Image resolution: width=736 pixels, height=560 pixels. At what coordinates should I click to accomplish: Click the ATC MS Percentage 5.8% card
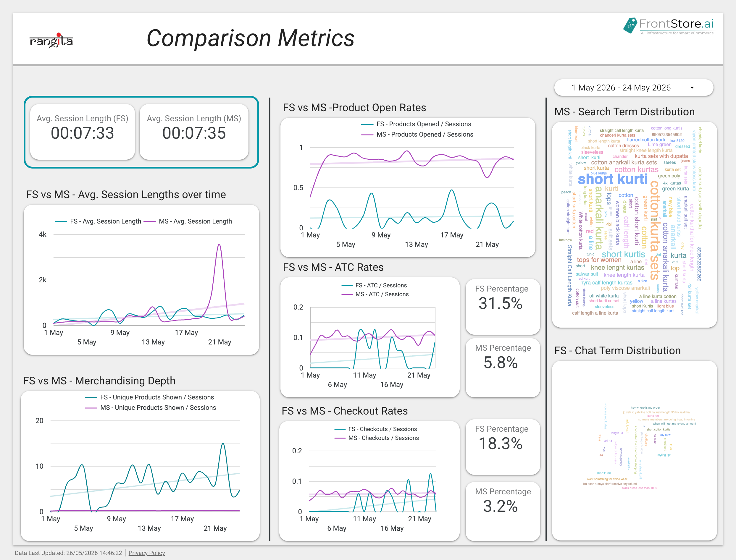[x=503, y=368]
